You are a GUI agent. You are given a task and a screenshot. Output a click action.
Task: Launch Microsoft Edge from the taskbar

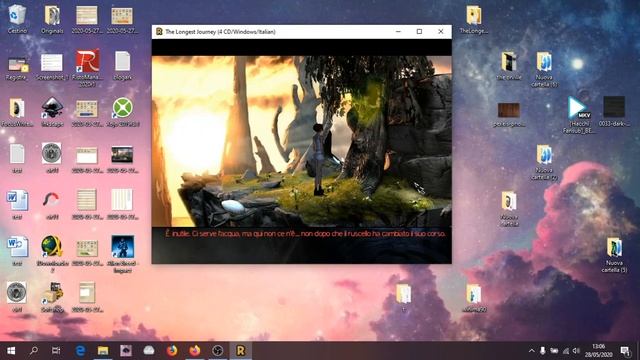pyautogui.click(x=80, y=351)
